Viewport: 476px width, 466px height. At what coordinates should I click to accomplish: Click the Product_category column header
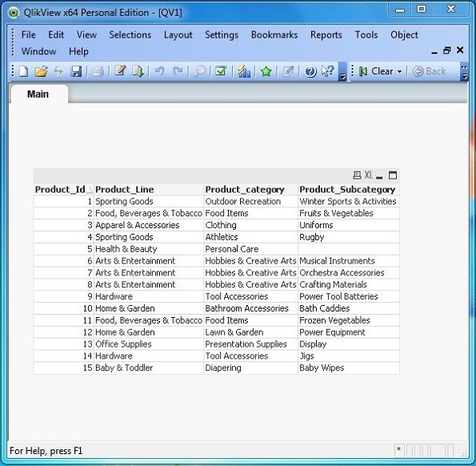(250, 190)
